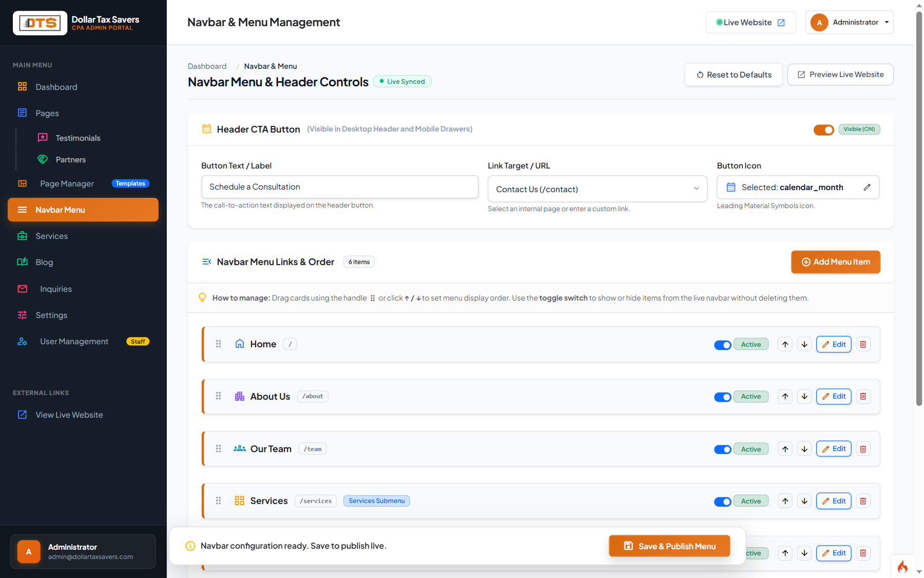Grab the drag handle on Our Team row

[x=218, y=449]
